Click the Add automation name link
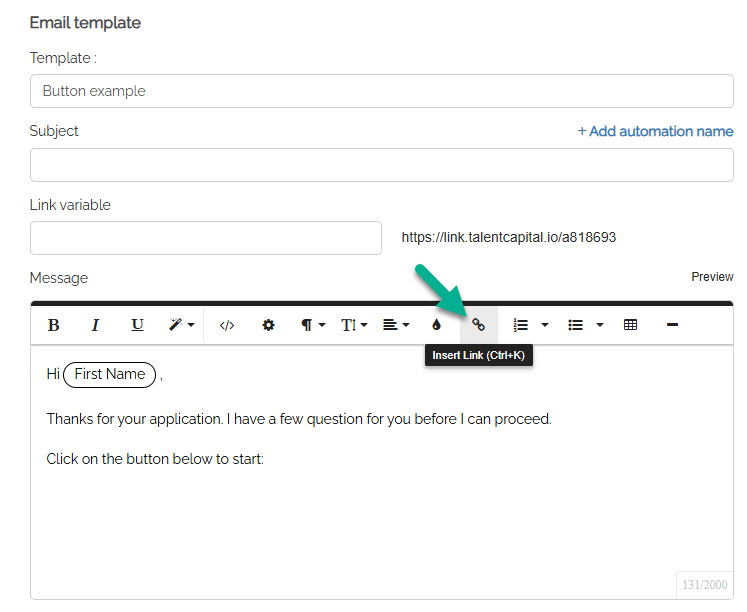This screenshot has height=612, width=747. 655,131
